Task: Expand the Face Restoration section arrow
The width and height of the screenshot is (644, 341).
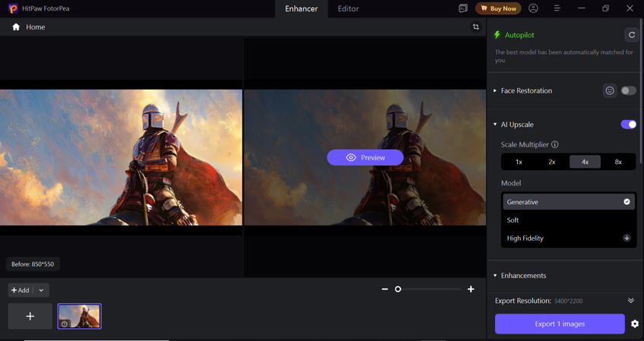Action: click(495, 90)
